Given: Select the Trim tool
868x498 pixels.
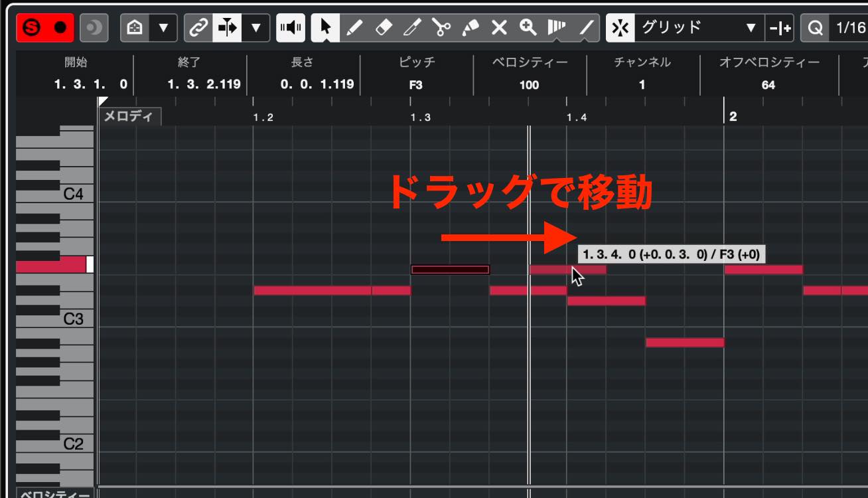Looking at the screenshot, I should tap(412, 28).
